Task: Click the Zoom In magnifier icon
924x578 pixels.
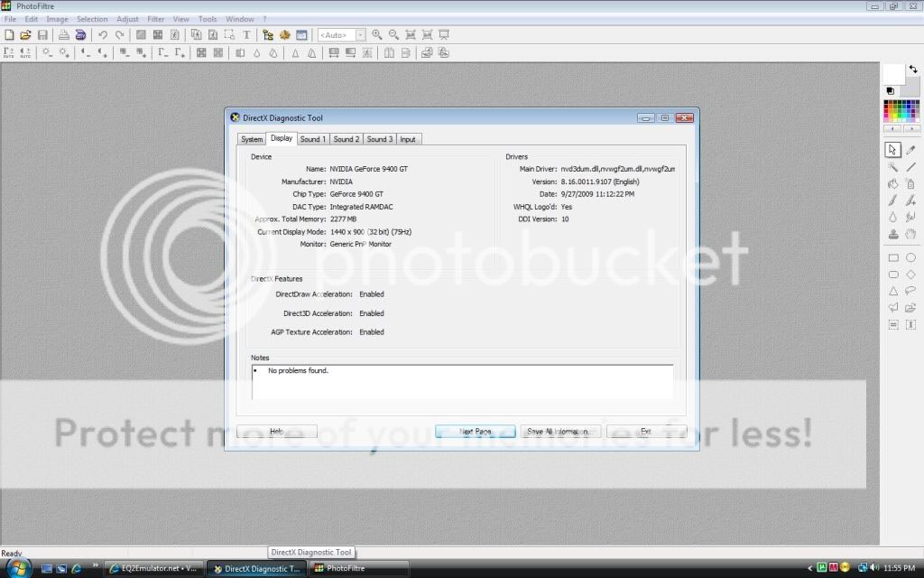Action: coord(377,34)
